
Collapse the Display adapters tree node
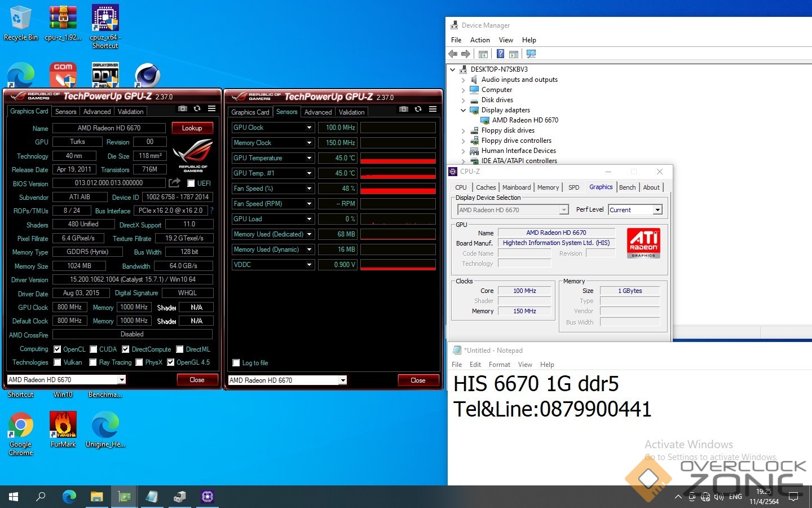point(464,110)
